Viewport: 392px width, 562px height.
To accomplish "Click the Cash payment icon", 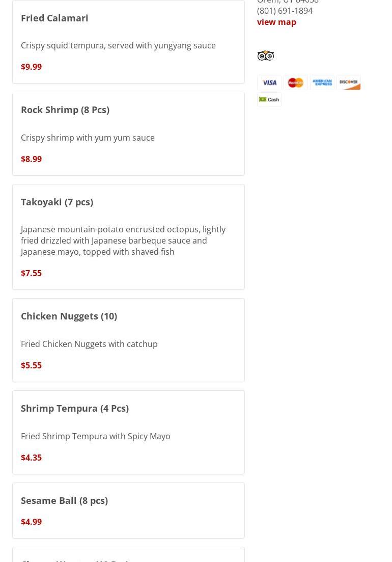I will (x=269, y=99).
